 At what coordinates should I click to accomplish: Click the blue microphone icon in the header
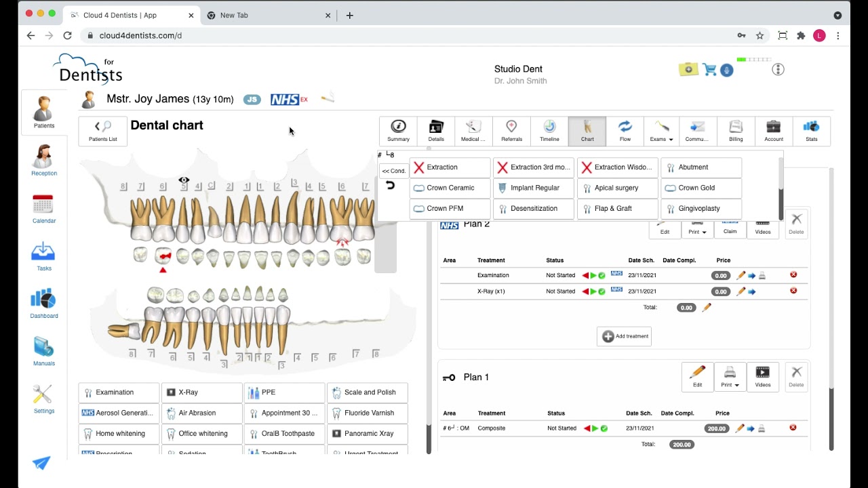(727, 70)
